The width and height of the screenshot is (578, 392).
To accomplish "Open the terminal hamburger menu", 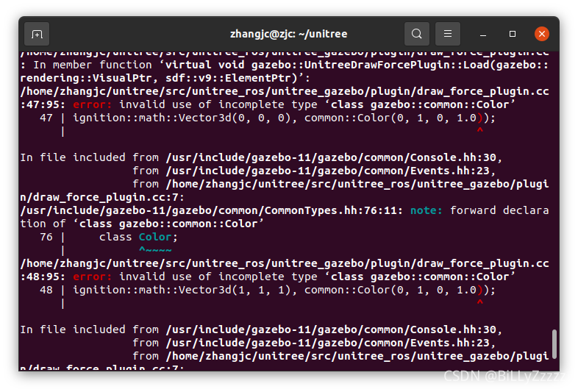I will (x=448, y=34).
